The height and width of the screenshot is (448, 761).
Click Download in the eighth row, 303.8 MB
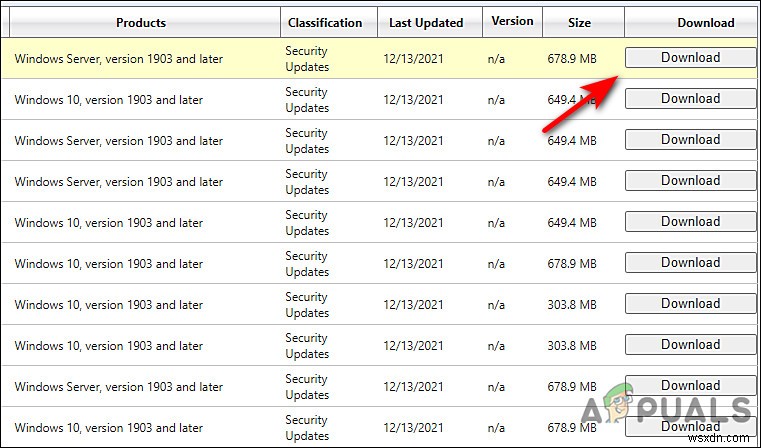690,345
